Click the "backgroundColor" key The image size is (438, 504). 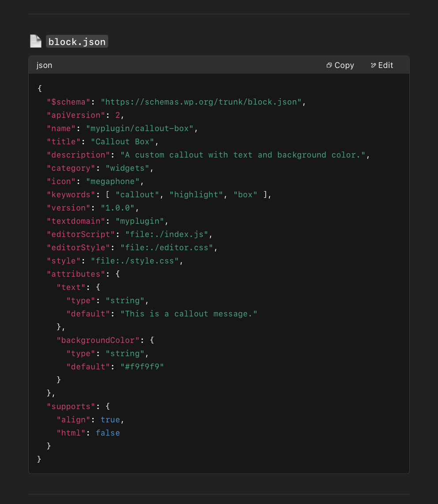98,340
